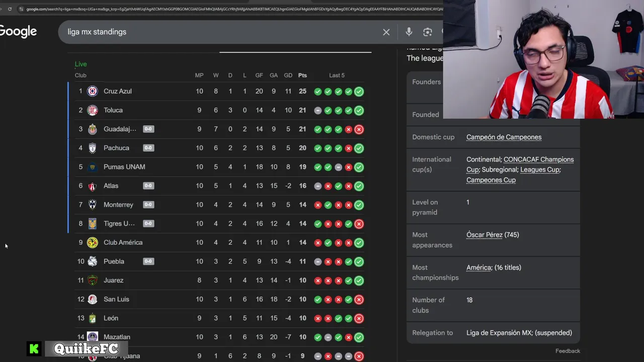Click the Cruz Azul club crest
Image resolution: width=644 pixels, height=362 pixels.
tap(92, 91)
